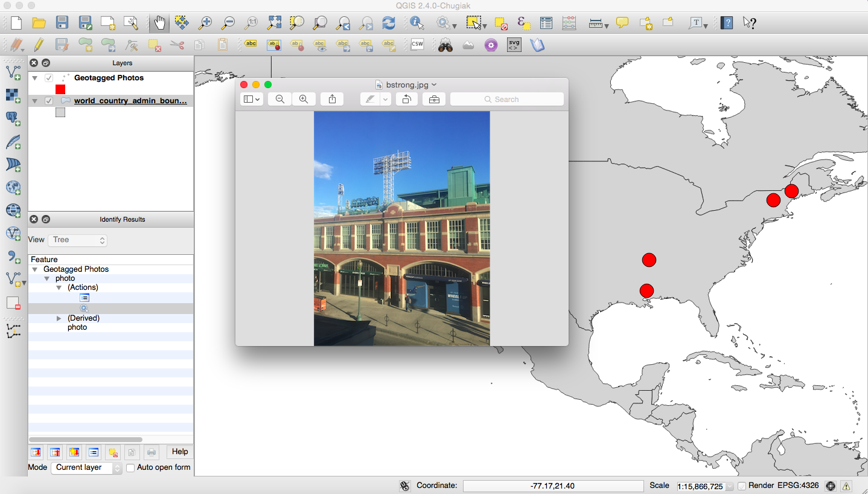Screen dimensions: 868x494
Task: Open the MetaSearch CSW catalog tool
Action: pyautogui.click(x=417, y=44)
